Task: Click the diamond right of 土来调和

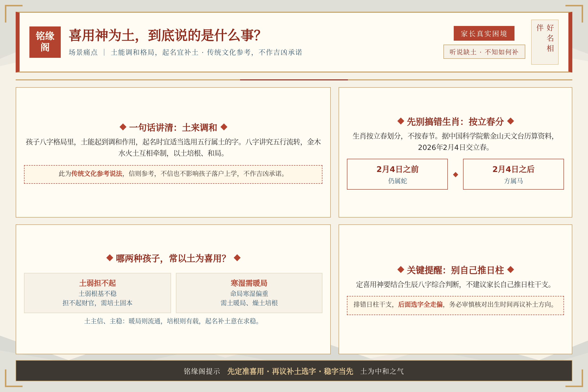Action: click(224, 127)
